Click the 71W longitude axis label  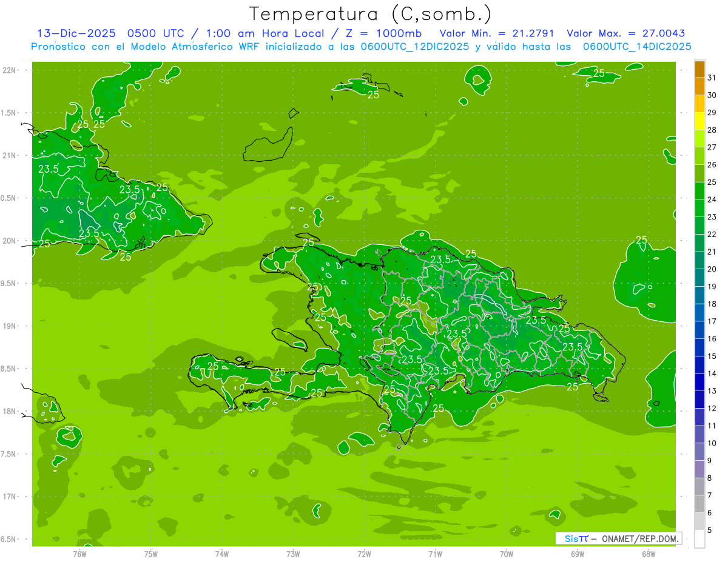435,554
